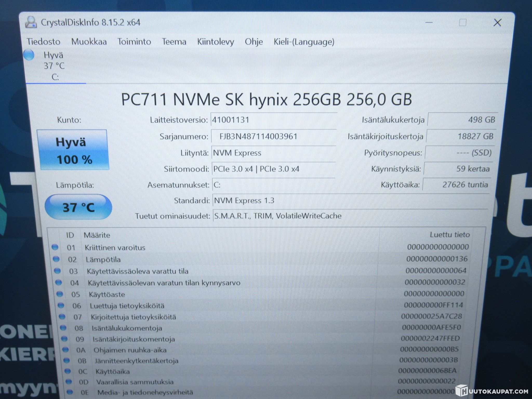Click the status dot for attribute 0C Käyttöaika

tap(68, 371)
